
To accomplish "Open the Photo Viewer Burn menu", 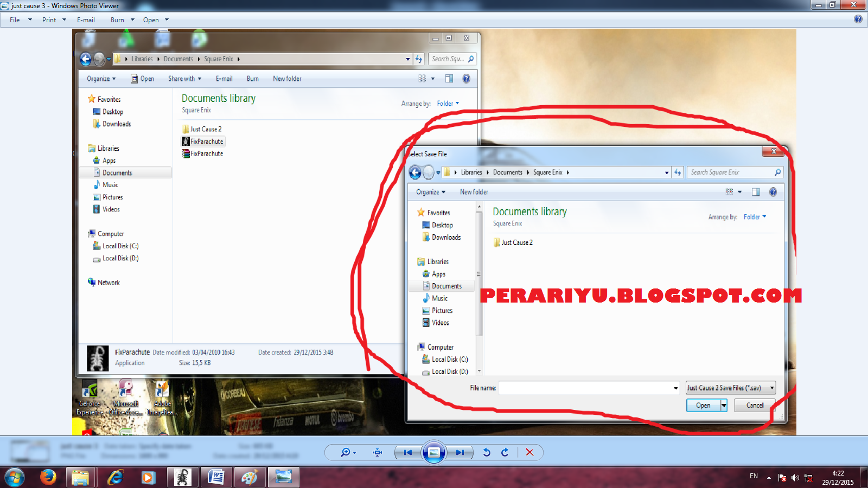I will [122, 20].
